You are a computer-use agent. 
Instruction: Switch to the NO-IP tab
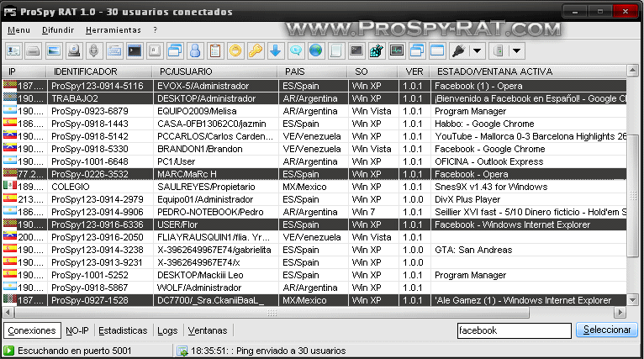77,330
